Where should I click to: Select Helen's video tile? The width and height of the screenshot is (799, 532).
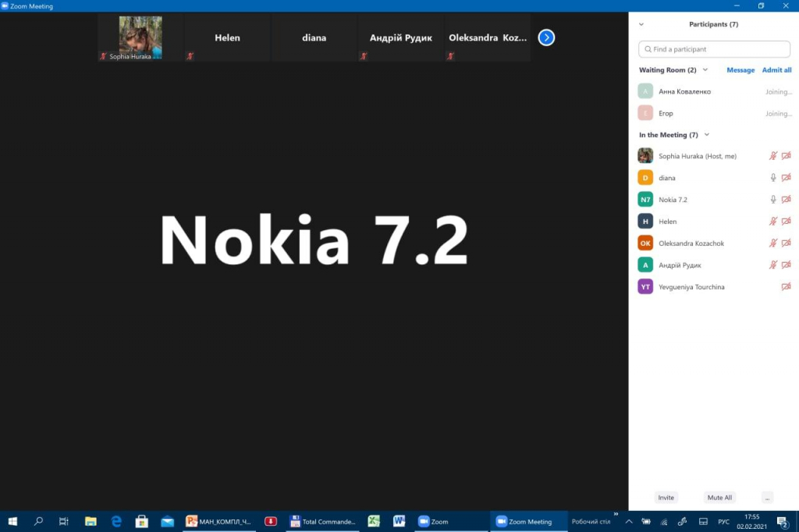click(227, 37)
